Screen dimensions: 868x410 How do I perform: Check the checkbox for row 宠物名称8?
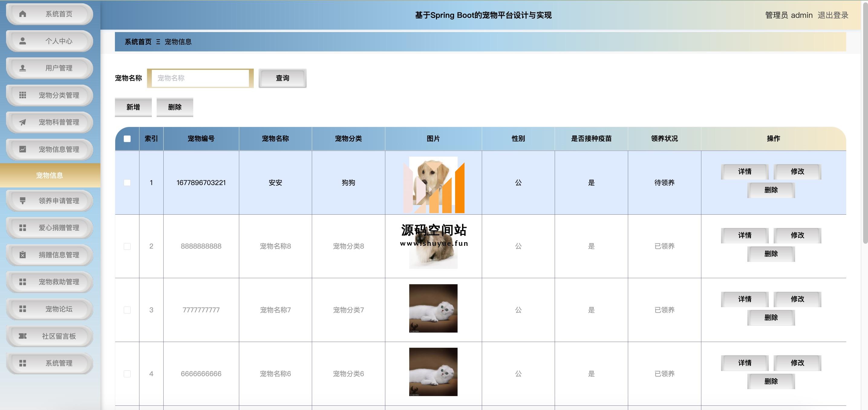[x=127, y=246]
